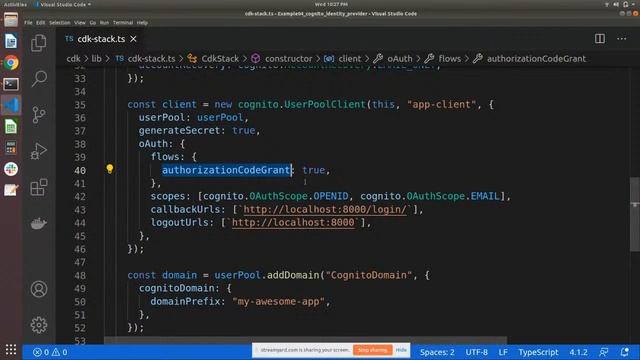
Task: Change end of line sequence LF
Action: (x=503, y=352)
